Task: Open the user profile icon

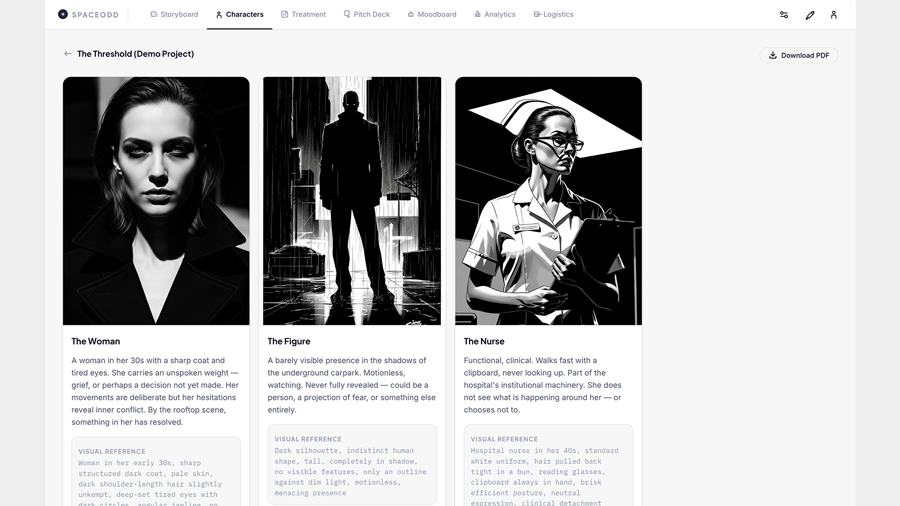Action: click(x=834, y=15)
